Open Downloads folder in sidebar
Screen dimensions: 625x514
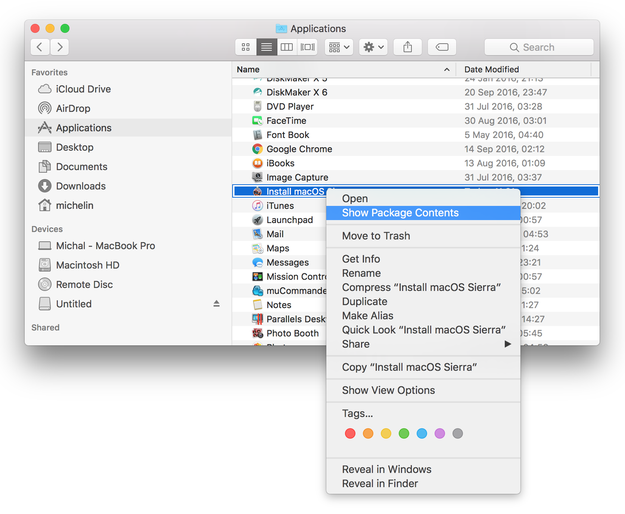click(128, 186)
